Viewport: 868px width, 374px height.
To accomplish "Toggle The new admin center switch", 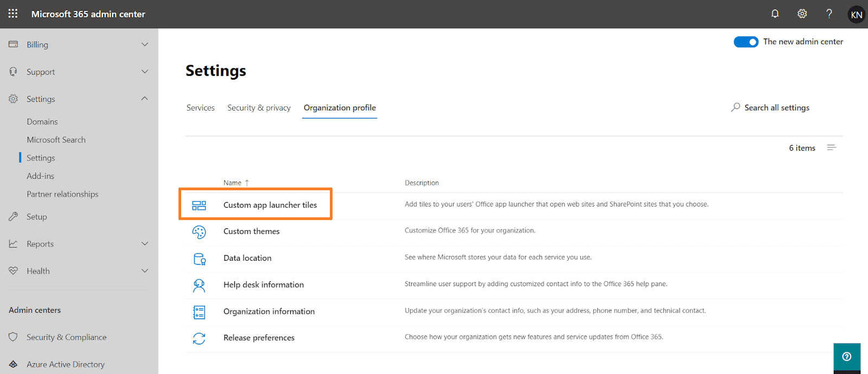I will [746, 42].
